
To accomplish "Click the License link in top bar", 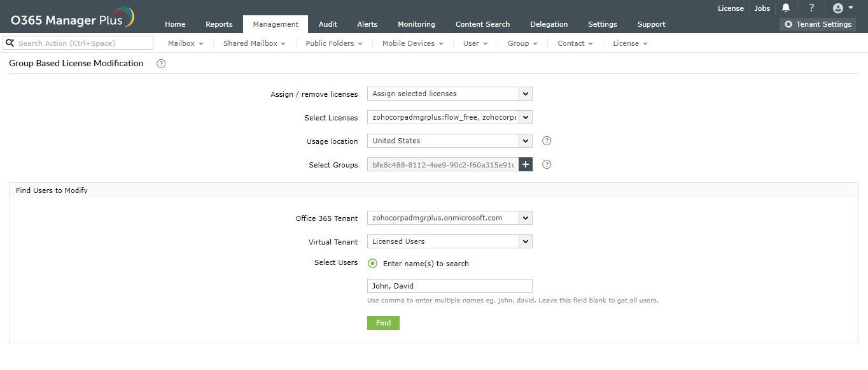I will click(731, 8).
